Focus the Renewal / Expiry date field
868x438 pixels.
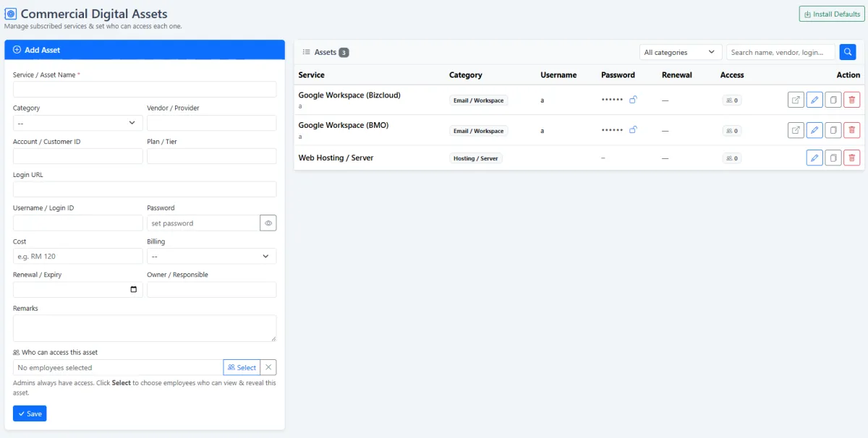coord(78,290)
